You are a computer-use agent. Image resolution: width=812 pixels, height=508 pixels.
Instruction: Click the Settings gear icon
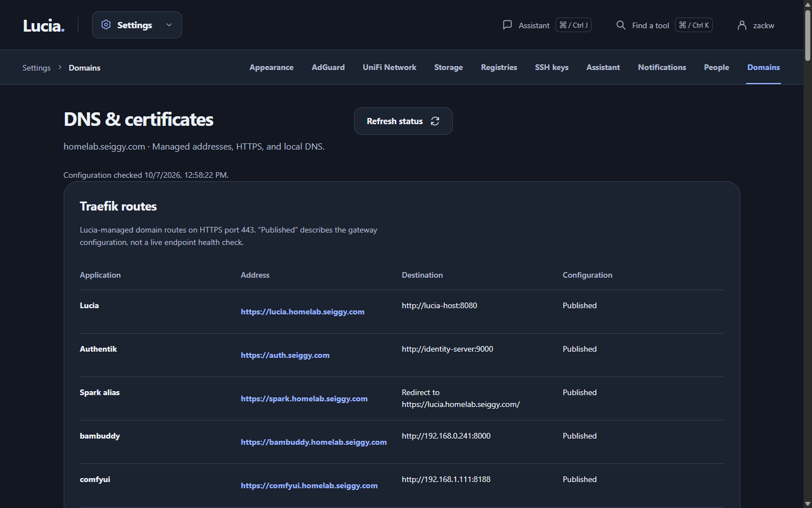coord(106,25)
